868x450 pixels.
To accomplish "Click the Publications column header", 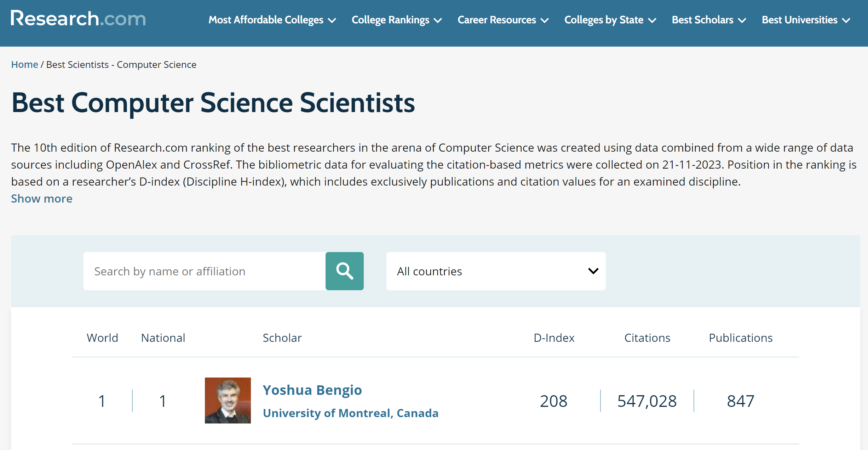I will click(x=740, y=338).
